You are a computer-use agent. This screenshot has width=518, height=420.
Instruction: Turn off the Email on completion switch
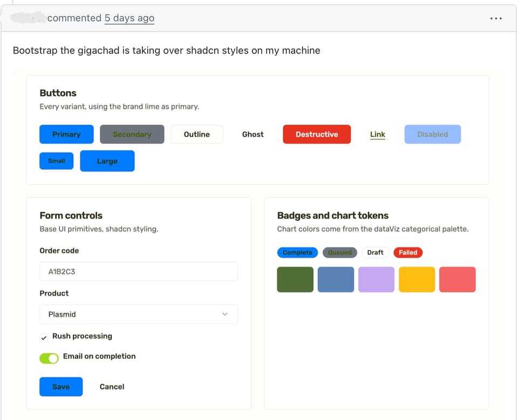(49, 358)
